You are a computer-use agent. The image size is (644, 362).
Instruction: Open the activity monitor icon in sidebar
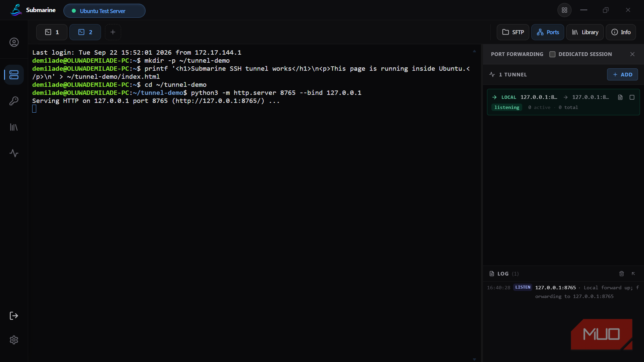pyautogui.click(x=14, y=153)
